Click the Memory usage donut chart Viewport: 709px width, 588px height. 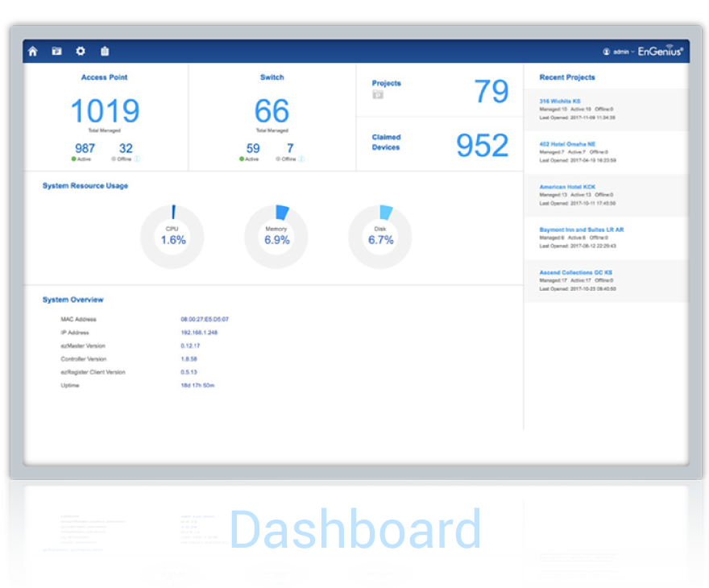[x=276, y=237]
